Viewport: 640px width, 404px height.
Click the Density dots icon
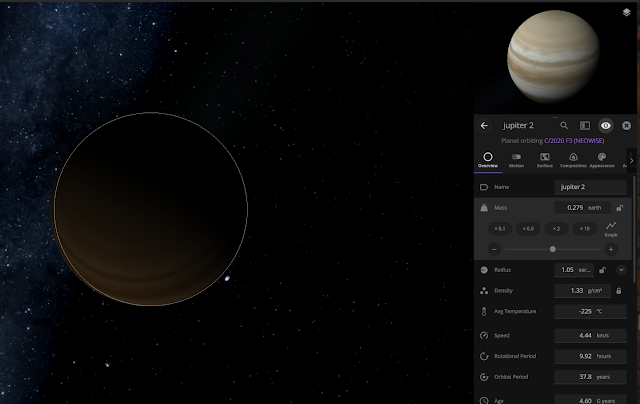pyautogui.click(x=484, y=291)
